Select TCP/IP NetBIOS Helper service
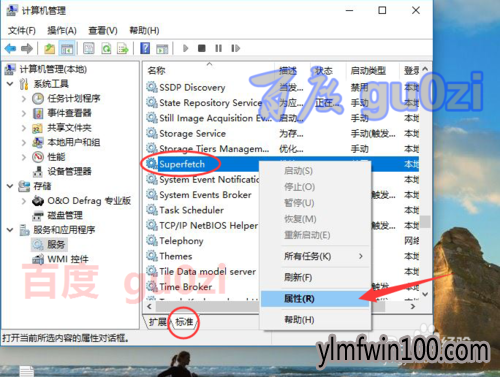 [x=209, y=225]
